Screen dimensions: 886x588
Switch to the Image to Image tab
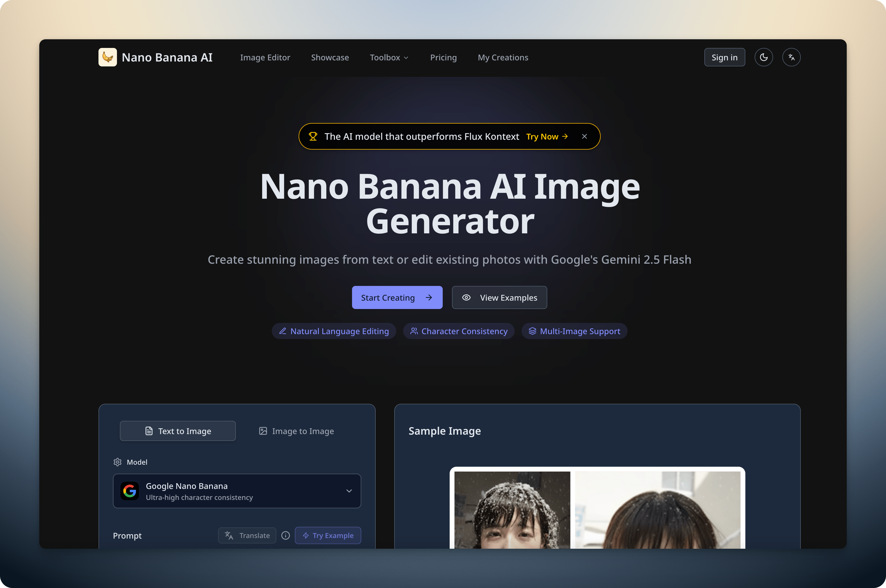[296, 431]
